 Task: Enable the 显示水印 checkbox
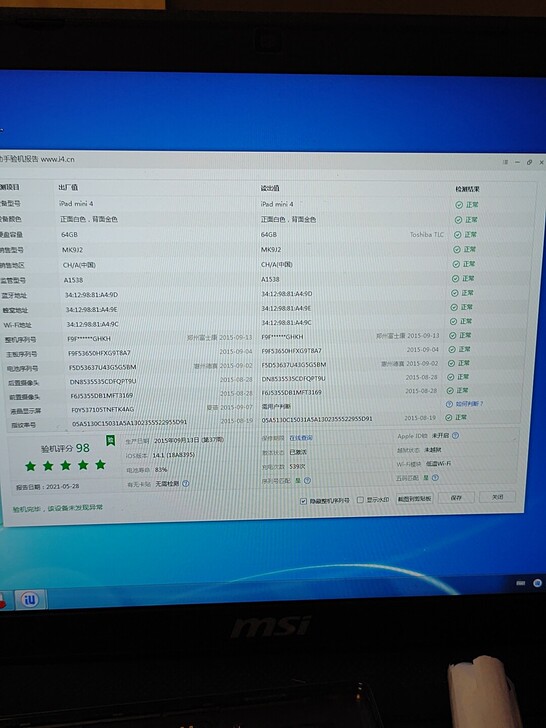pyautogui.click(x=360, y=500)
